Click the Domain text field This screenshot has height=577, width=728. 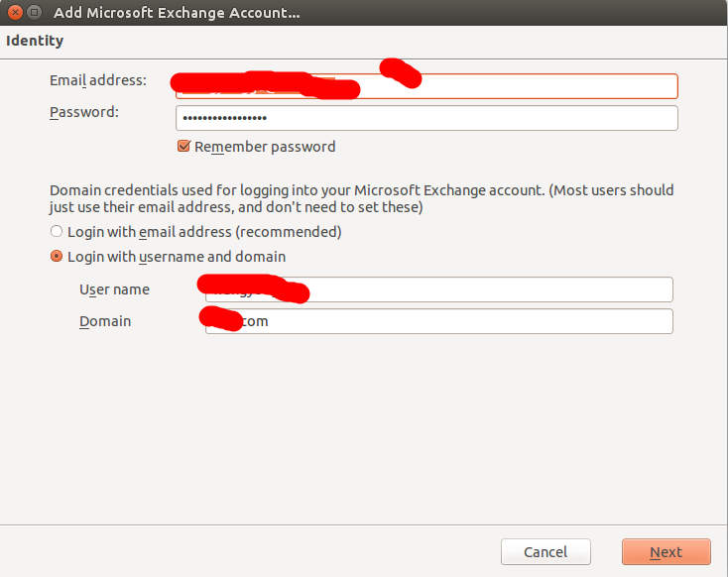(x=438, y=321)
